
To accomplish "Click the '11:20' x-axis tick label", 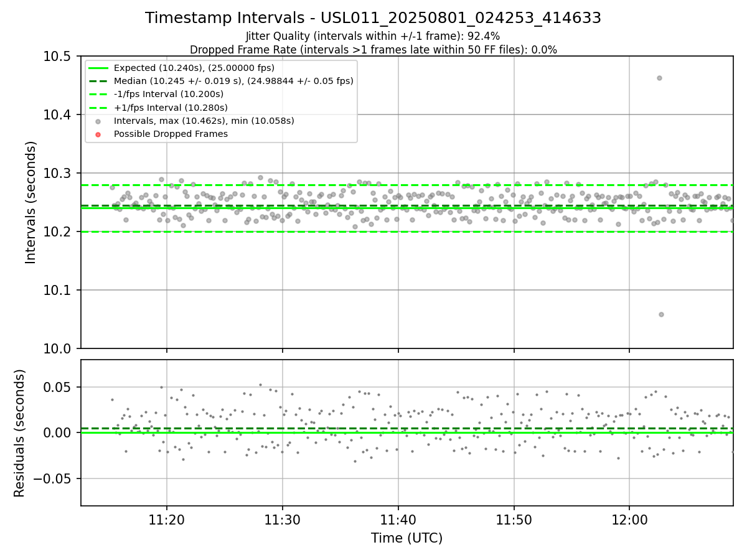I will pos(167,519).
